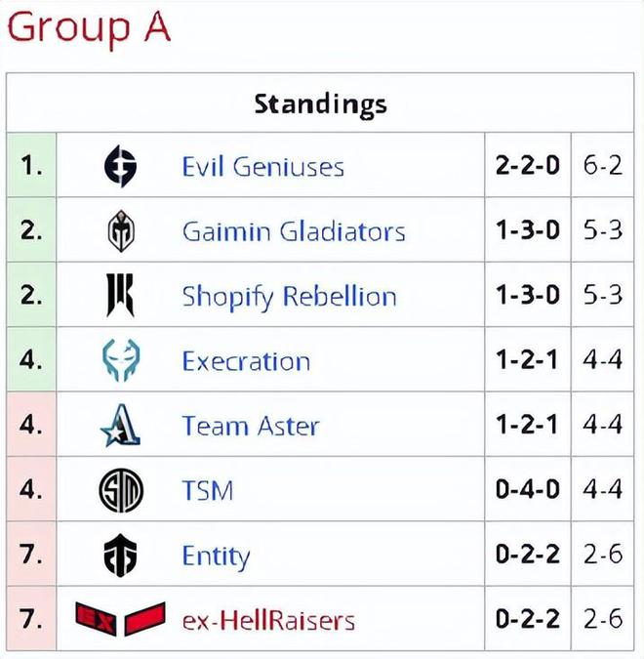This screenshot has height=659, width=644.
Task: Click the Team Aster star logo
Action: pyautogui.click(x=121, y=425)
